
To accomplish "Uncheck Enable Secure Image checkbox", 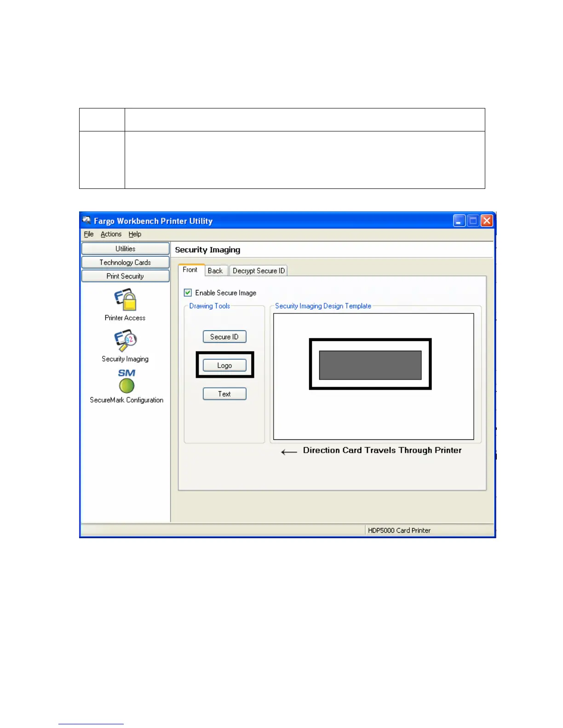I will tap(188, 293).
